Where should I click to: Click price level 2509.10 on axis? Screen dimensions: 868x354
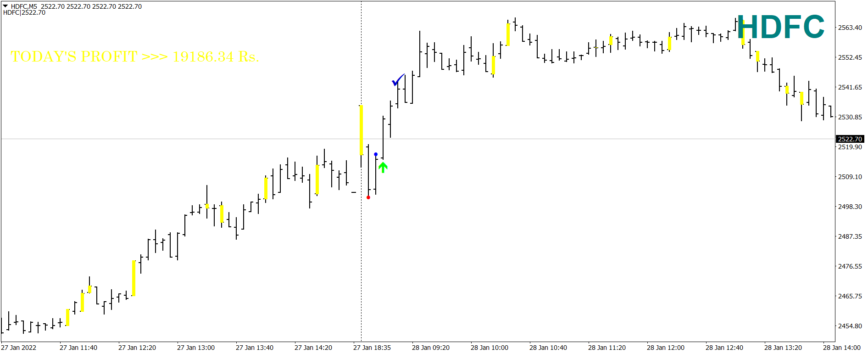tap(850, 177)
